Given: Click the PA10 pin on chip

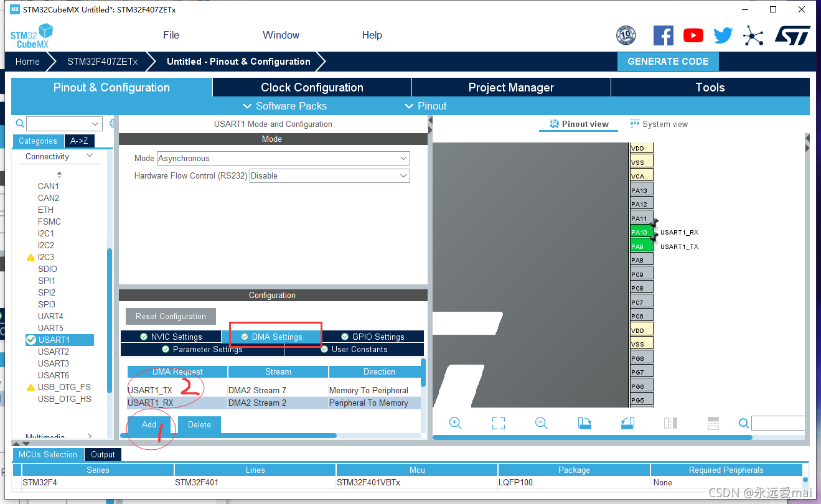Looking at the screenshot, I should tap(641, 232).
